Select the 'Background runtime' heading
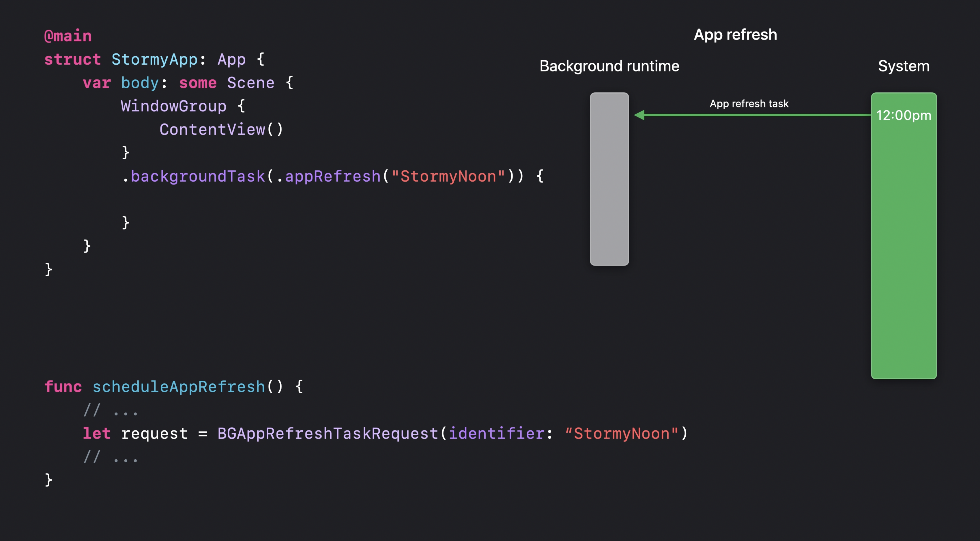Screen dimensions: 980x541 (x=609, y=66)
